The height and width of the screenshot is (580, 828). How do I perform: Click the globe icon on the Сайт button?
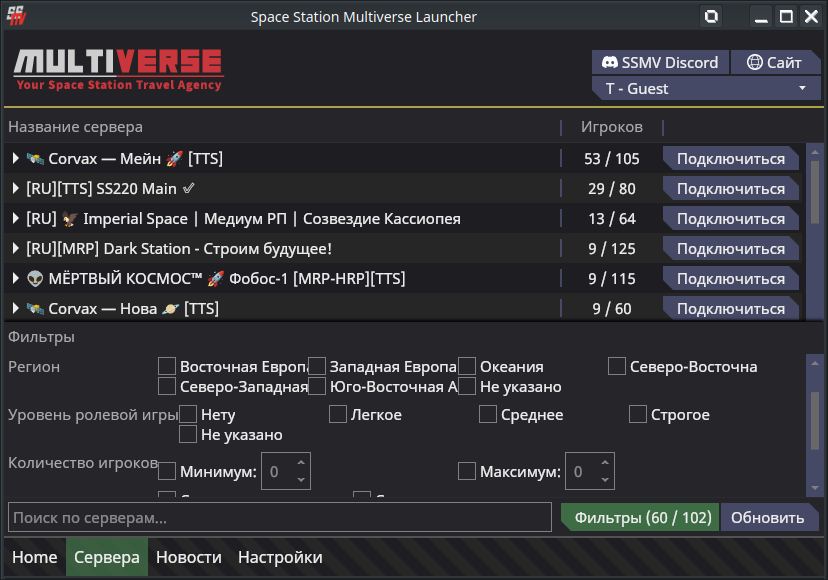pos(757,62)
